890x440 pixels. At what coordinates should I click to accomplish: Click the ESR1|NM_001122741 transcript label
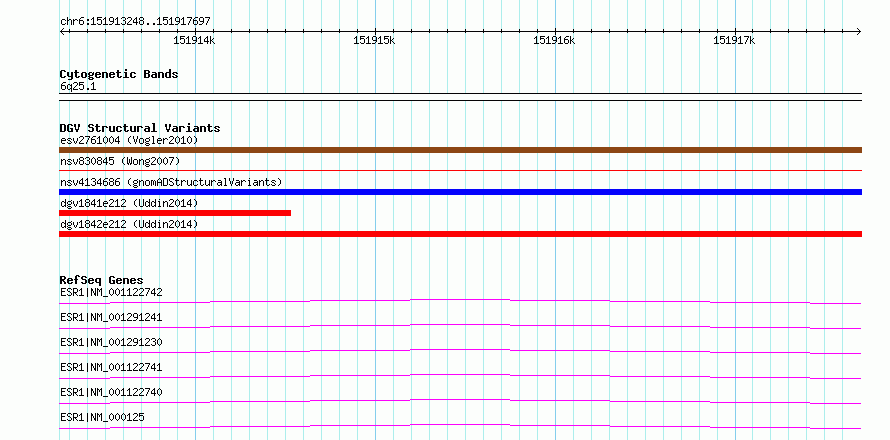click(x=111, y=367)
